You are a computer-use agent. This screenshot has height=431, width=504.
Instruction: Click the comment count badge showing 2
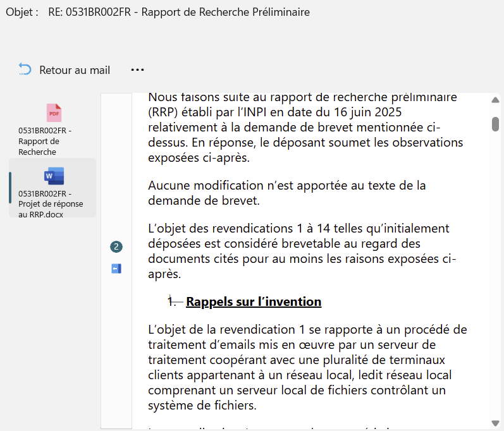pyautogui.click(x=116, y=247)
